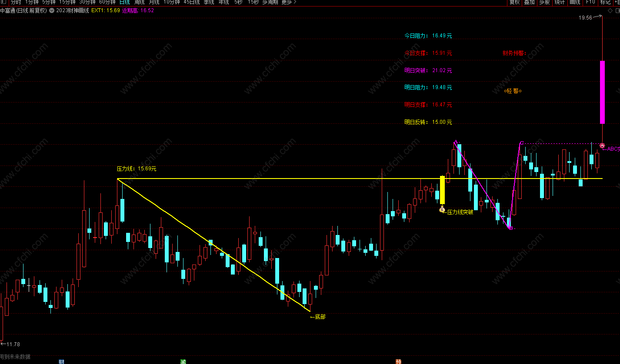The width and height of the screenshot is (620, 364).
Task: Open the 统计 statistics button
Action: tap(560, 2)
